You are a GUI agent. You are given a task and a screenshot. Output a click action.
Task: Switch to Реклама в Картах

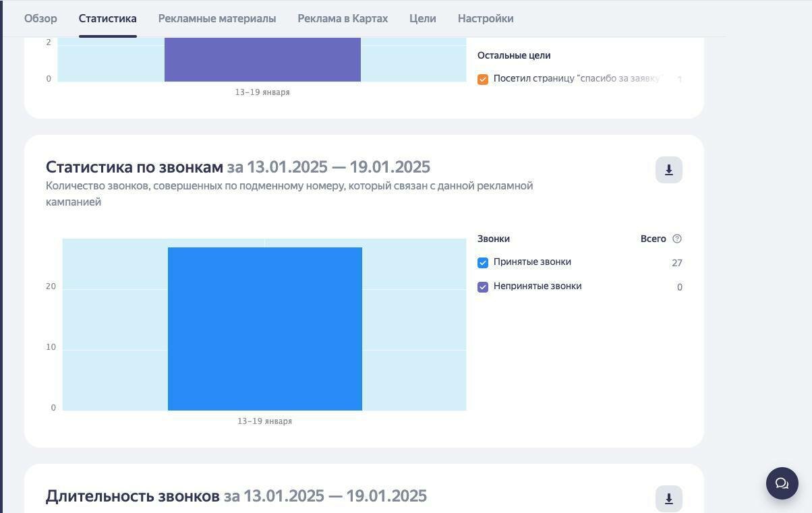343,18
